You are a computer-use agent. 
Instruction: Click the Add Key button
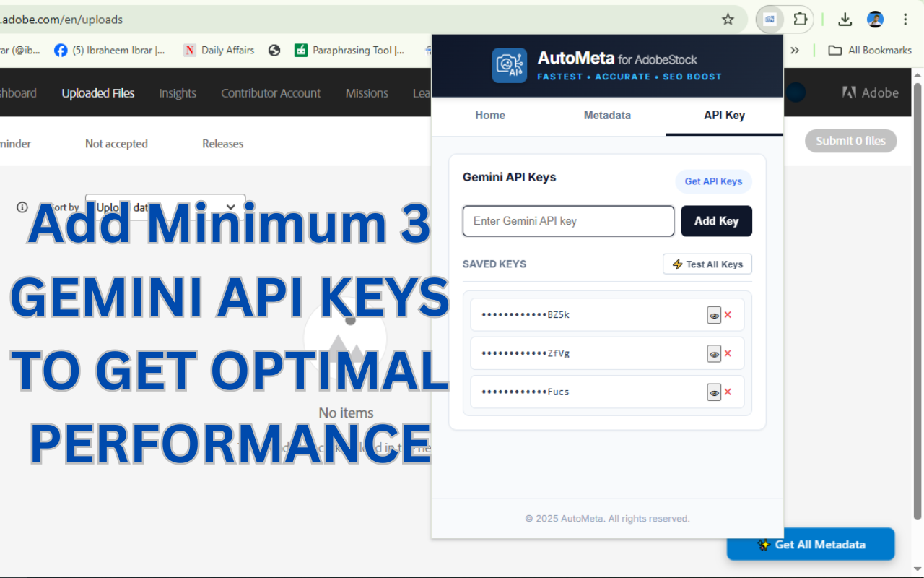pos(716,221)
